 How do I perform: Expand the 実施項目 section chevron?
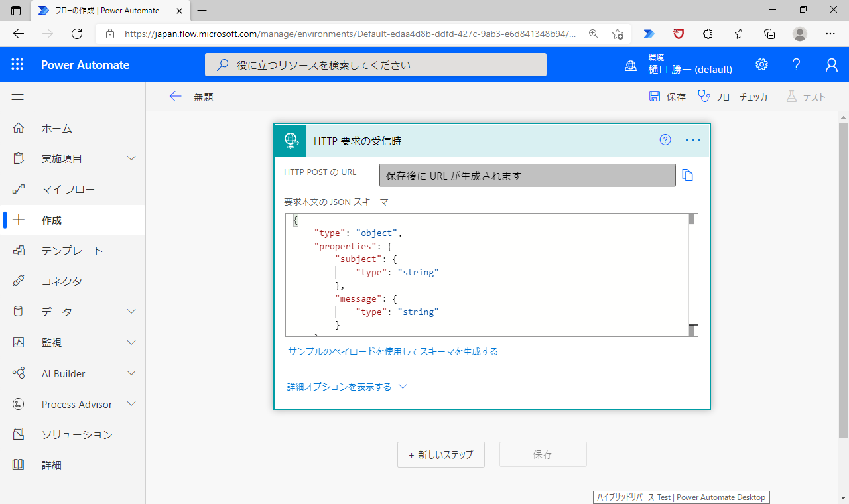click(131, 158)
